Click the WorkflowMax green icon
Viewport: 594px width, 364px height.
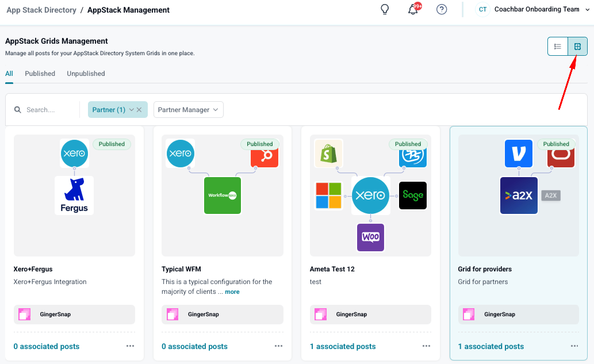[x=223, y=196]
